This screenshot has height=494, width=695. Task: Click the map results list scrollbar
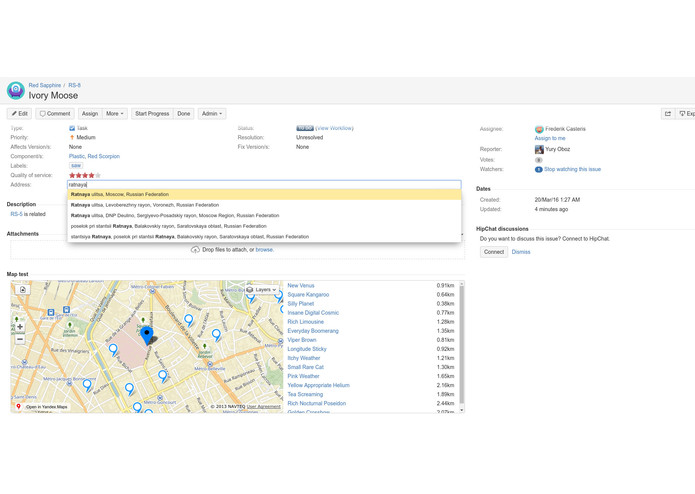tap(462, 345)
